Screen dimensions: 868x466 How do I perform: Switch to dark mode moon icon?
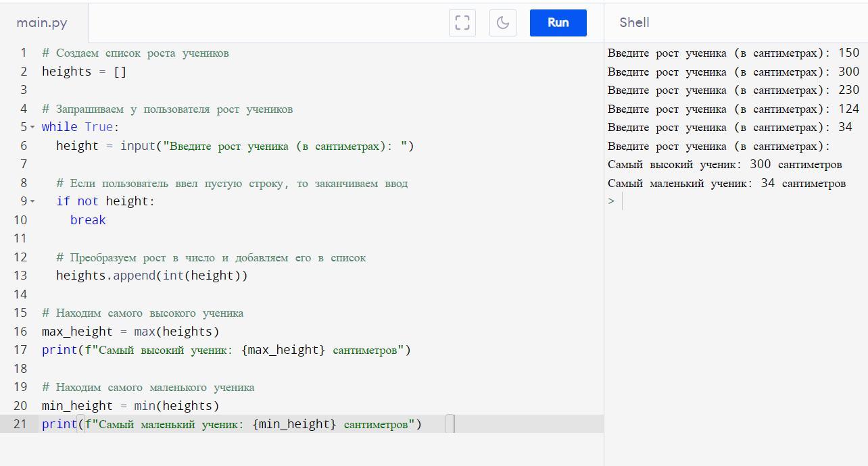pyautogui.click(x=503, y=22)
